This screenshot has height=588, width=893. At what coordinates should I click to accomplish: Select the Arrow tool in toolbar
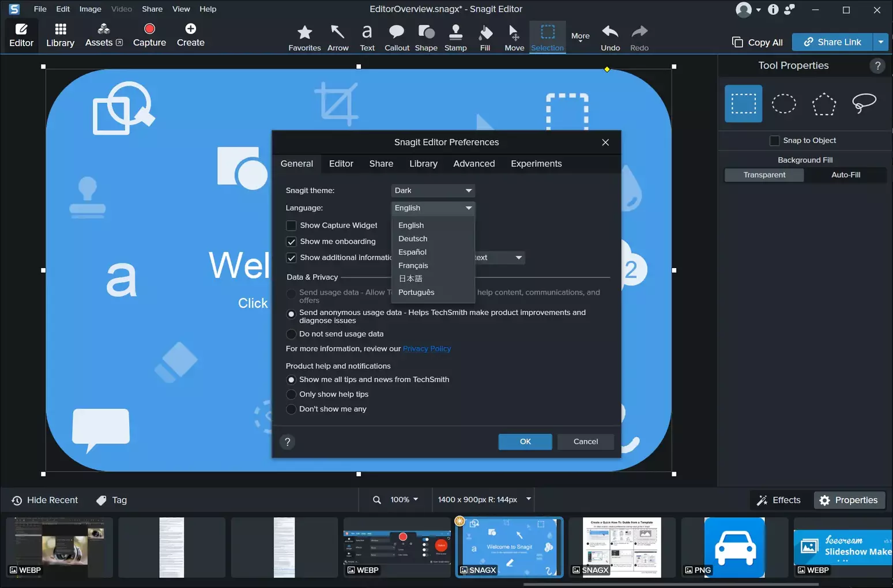pos(338,37)
